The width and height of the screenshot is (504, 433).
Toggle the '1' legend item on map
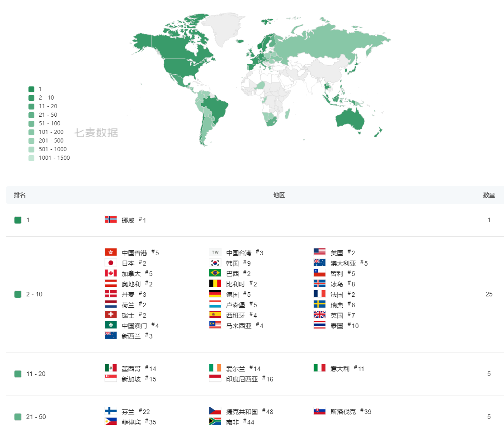(35, 89)
